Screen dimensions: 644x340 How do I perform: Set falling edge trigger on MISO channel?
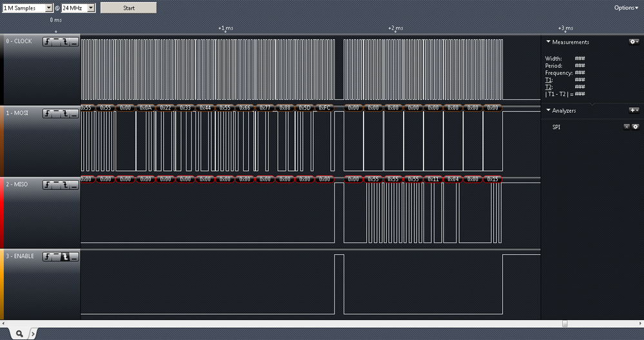tap(65, 185)
